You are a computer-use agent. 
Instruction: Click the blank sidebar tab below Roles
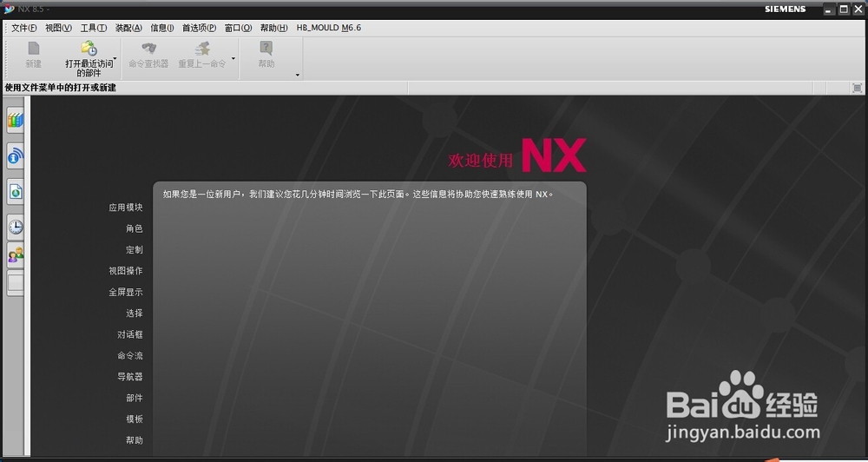click(16, 283)
